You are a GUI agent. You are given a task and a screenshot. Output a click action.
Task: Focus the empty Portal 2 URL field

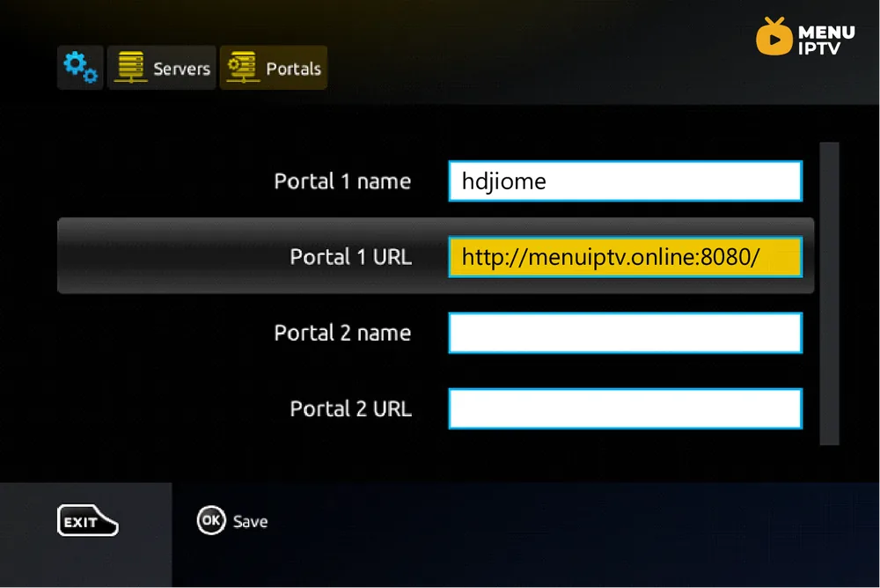625,408
